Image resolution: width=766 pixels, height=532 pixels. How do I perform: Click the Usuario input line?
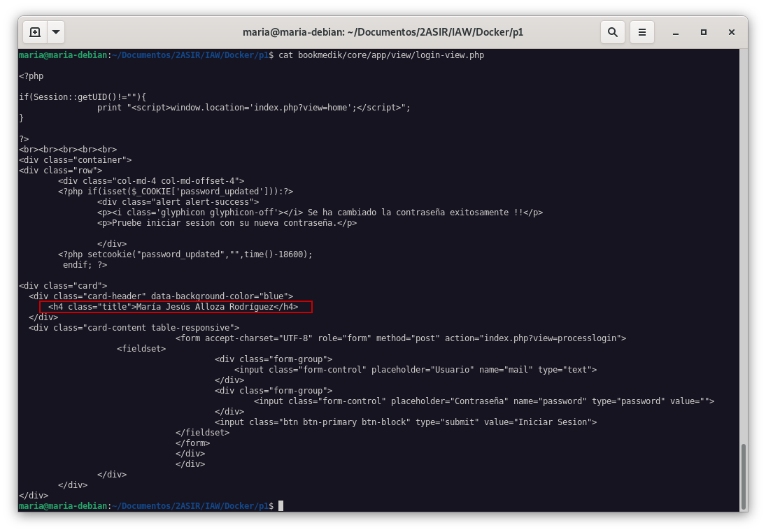coord(415,370)
